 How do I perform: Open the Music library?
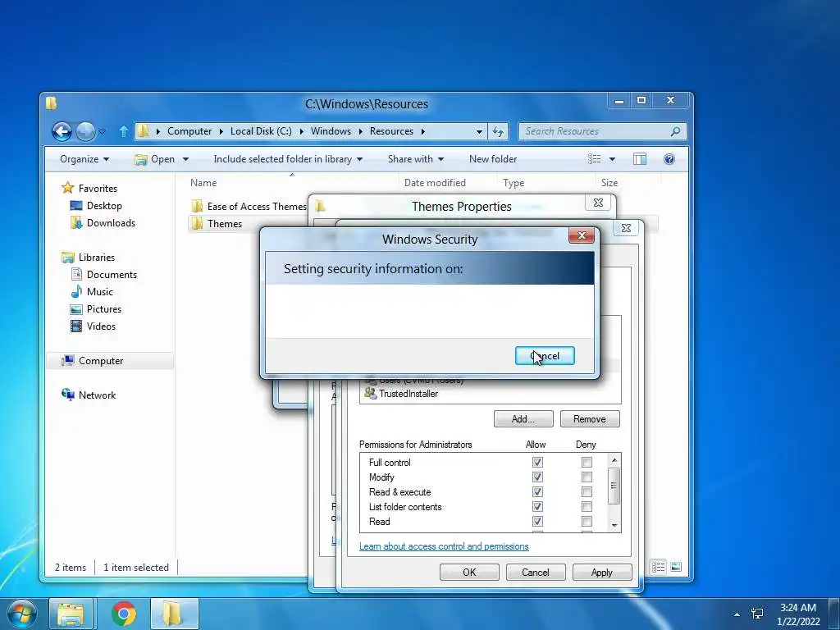(99, 292)
